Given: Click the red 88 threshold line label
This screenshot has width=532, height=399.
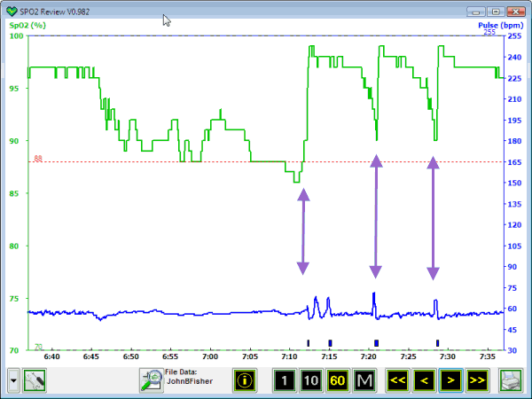Looking at the screenshot, I should [x=38, y=158].
